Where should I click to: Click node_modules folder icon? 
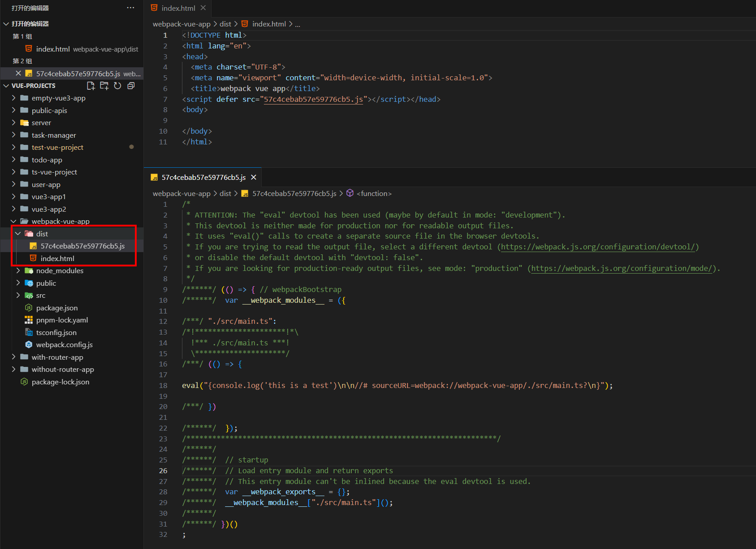pos(29,271)
